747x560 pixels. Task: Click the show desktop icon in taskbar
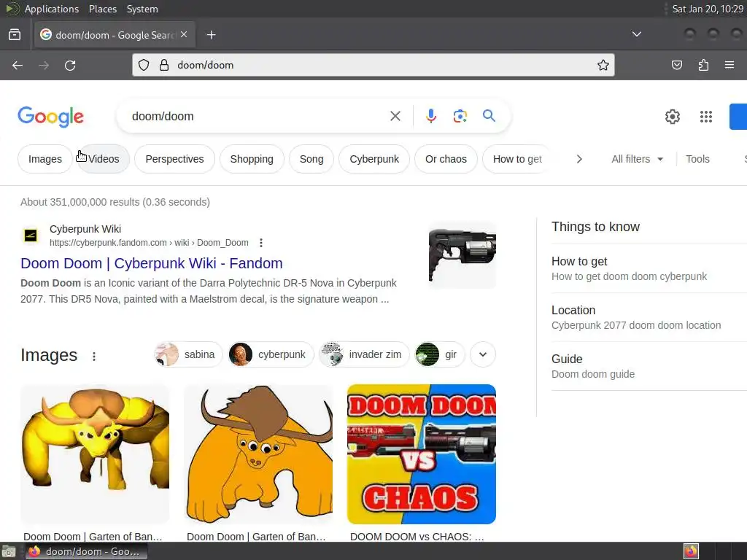[x=9, y=552]
